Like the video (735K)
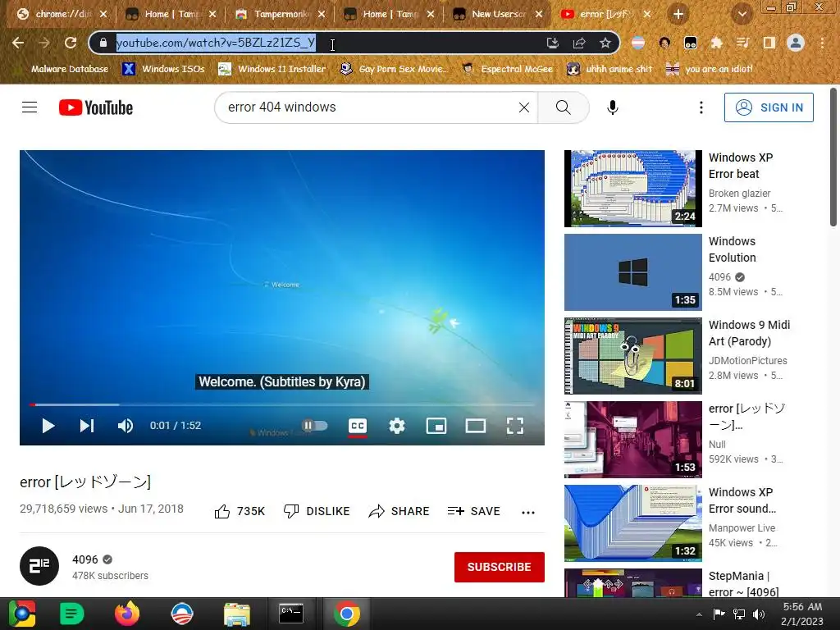This screenshot has width=840, height=630. coord(240,512)
